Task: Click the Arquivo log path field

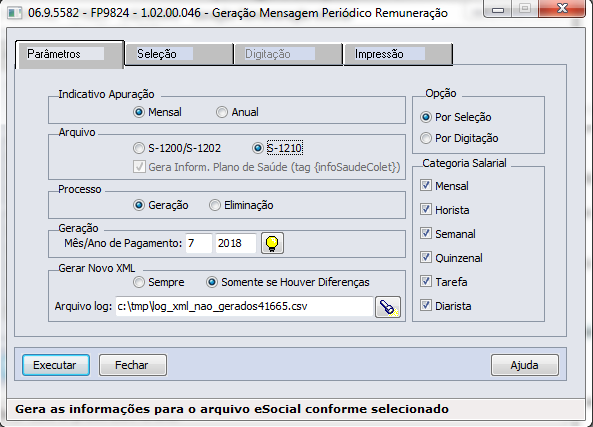Action: coord(244,306)
